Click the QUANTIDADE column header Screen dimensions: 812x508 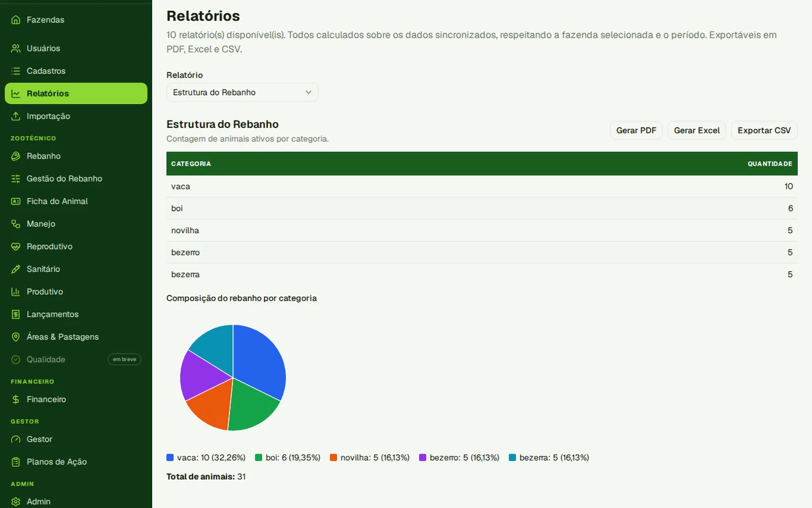tap(770, 164)
